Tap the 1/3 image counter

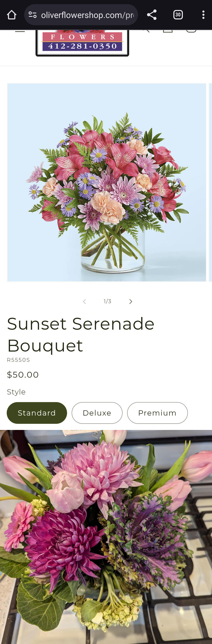[107, 301]
